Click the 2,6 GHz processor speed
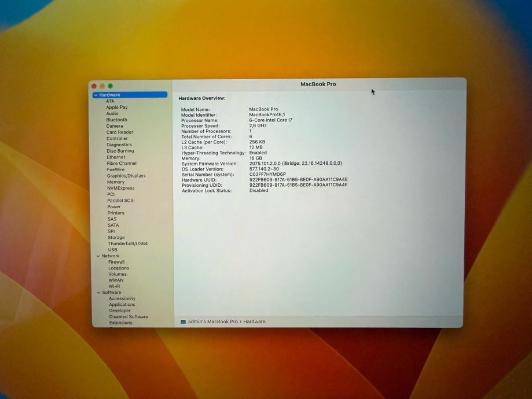532x399 pixels. click(258, 125)
